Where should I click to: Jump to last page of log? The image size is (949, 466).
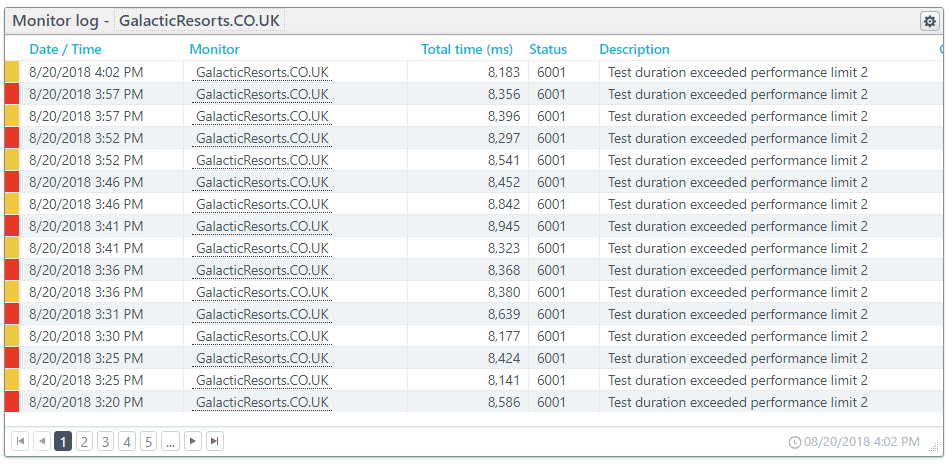pos(214,441)
